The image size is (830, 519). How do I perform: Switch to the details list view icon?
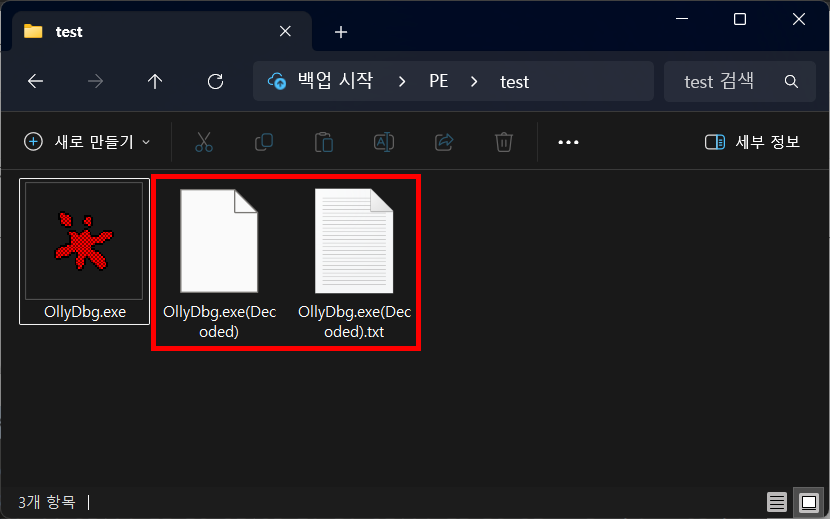(777, 502)
